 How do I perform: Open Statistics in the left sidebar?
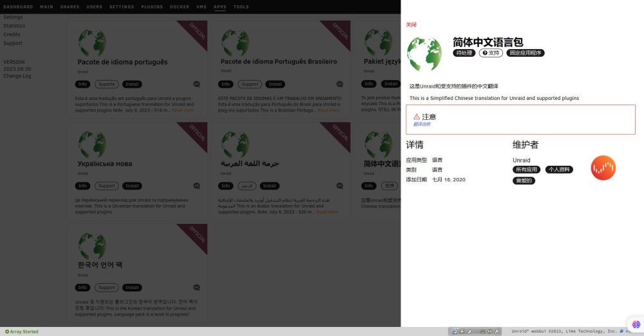pos(14,26)
